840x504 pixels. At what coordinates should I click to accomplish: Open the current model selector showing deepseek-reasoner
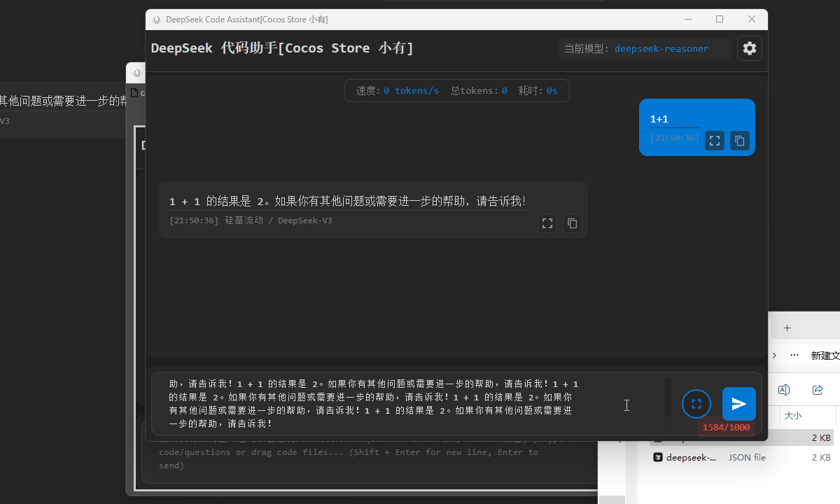click(x=645, y=49)
